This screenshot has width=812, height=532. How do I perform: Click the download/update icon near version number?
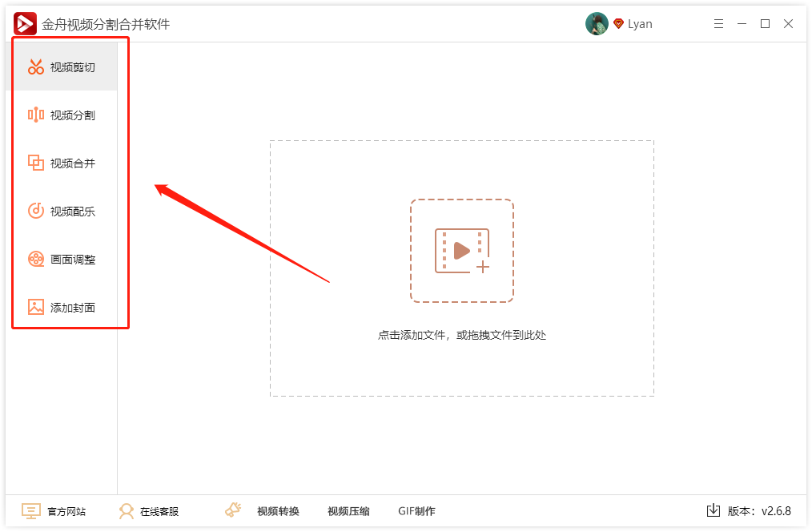pos(713,510)
